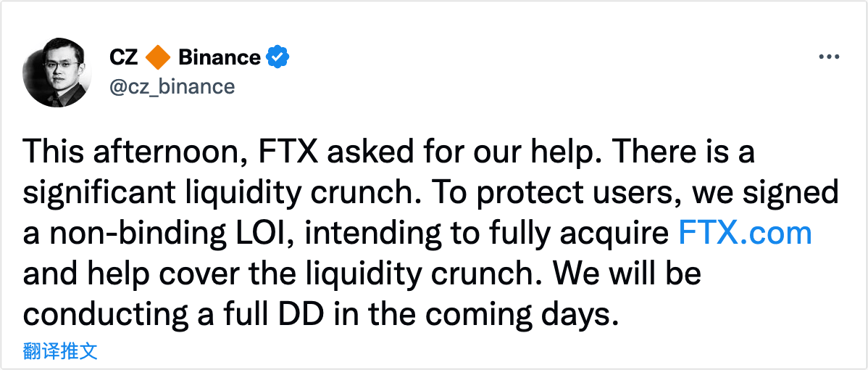
Task: Click the "Binance" text in display name
Action: pos(219,57)
